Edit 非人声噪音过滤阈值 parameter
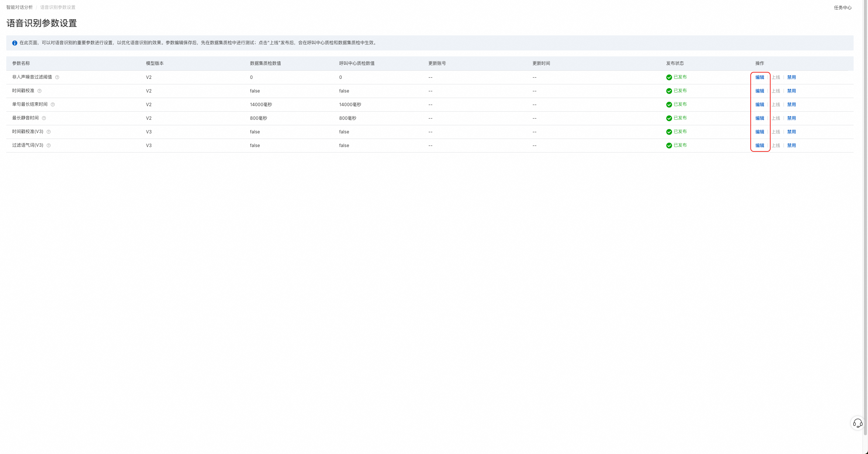This screenshot has width=868, height=454. point(760,77)
